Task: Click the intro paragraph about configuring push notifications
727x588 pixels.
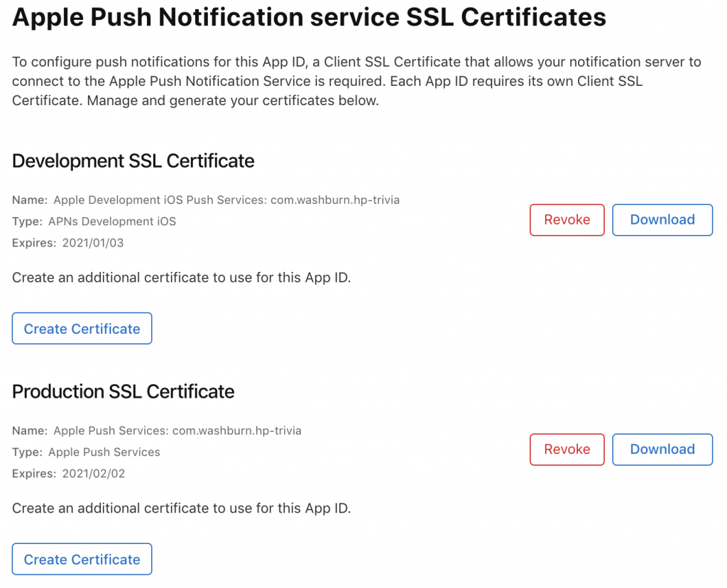Action: coord(356,81)
